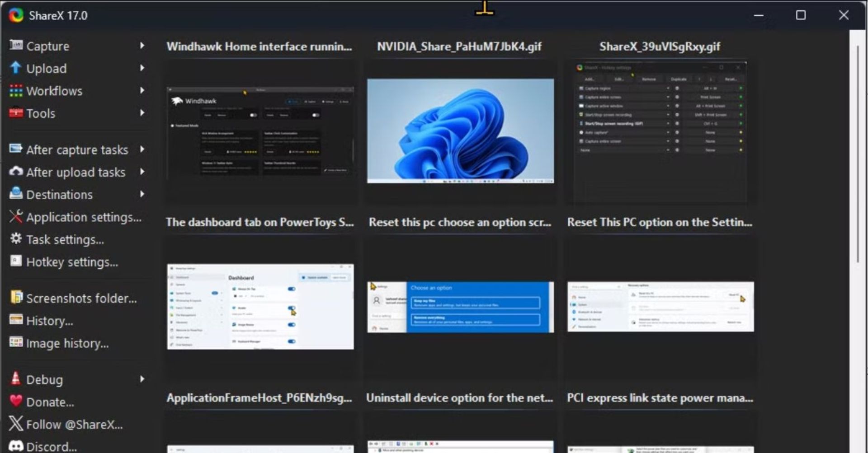Expand the After upload tasks arrow

(142, 172)
